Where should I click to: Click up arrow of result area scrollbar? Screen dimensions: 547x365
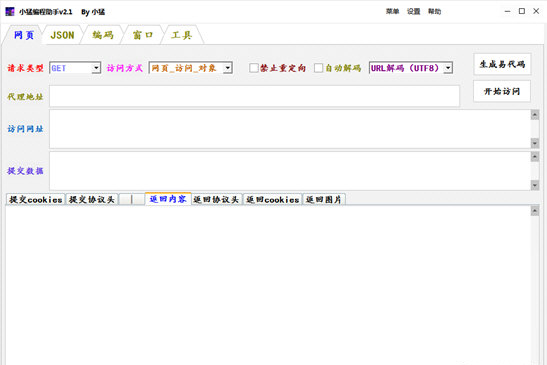[534, 211]
